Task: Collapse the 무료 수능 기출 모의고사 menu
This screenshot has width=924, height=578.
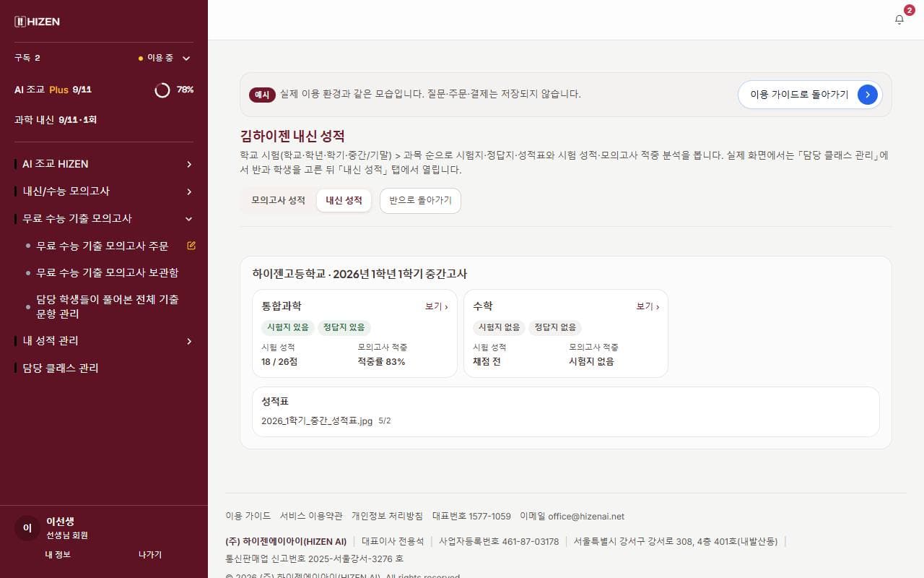Action: pyautogui.click(x=104, y=218)
